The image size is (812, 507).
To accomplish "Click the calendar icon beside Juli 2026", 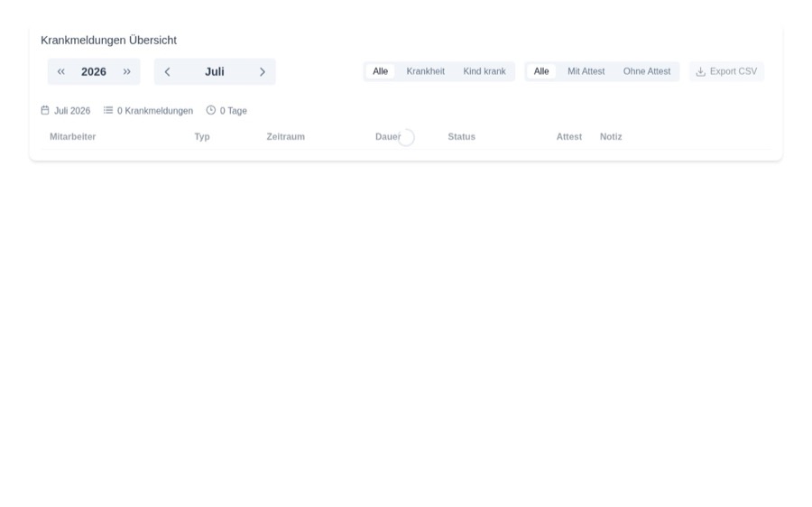I will [45, 110].
